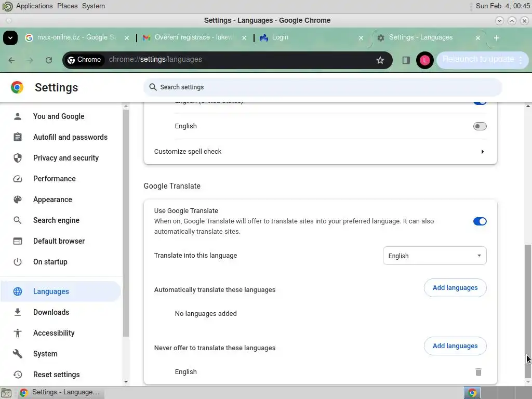The width and height of the screenshot is (532, 399).
Task: Close the Settings - Languages tab
Action: click(x=478, y=38)
